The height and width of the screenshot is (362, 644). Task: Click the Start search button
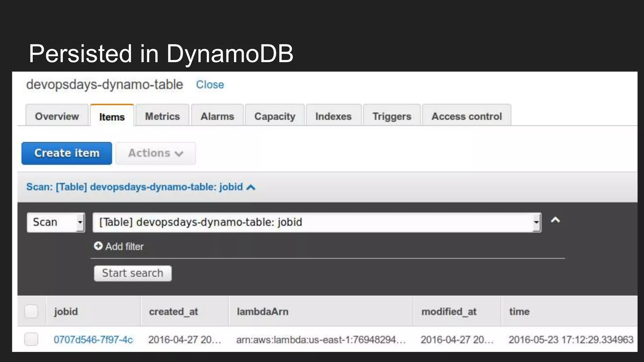(133, 273)
